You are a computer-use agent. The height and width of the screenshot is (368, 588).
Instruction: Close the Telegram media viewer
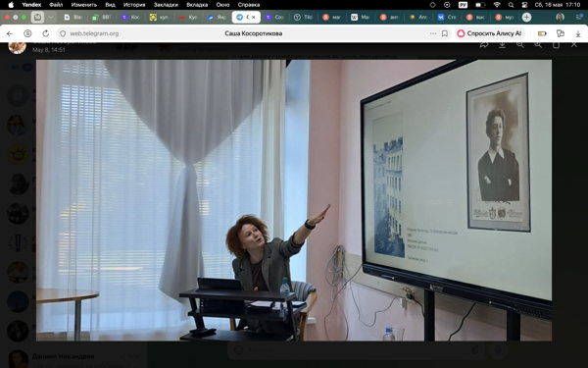(574, 45)
